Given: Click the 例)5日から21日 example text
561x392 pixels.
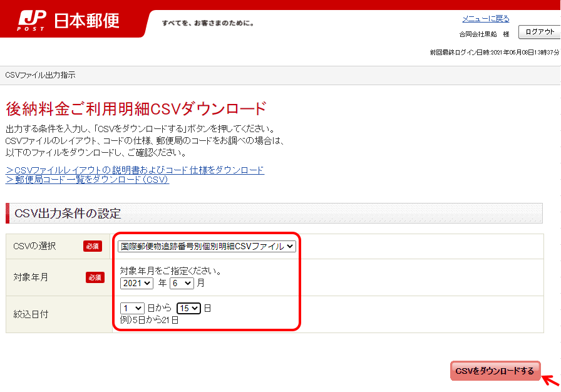Looking at the screenshot, I should (x=149, y=320).
